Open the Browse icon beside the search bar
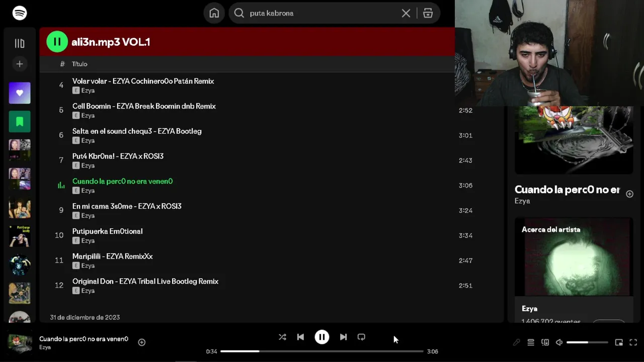The height and width of the screenshot is (362, 644). click(x=428, y=13)
